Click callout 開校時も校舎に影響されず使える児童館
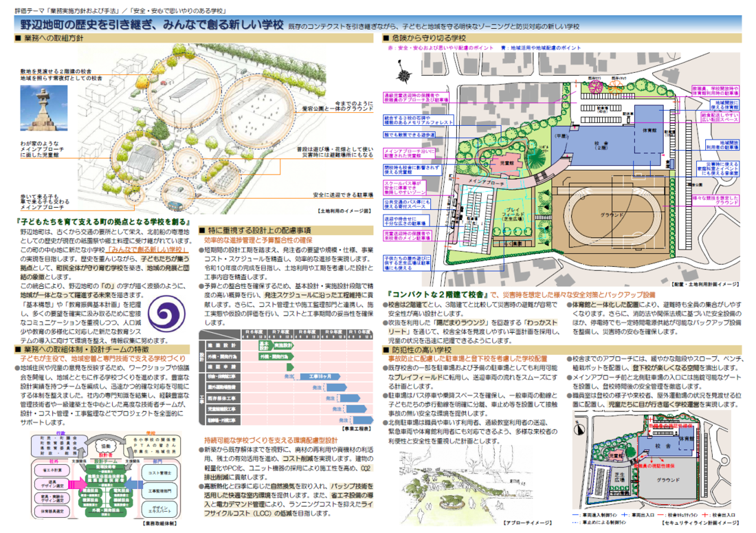The width and height of the screenshot is (756, 533). 412,170
